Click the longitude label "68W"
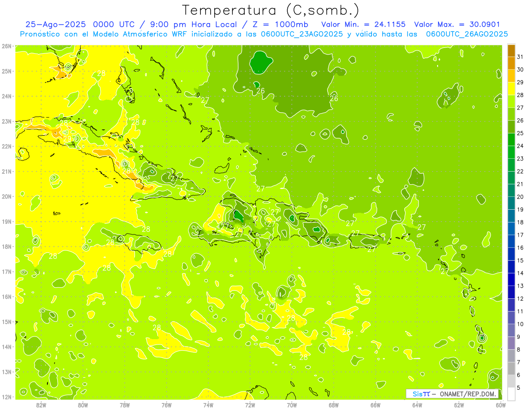 [x=334, y=405]
